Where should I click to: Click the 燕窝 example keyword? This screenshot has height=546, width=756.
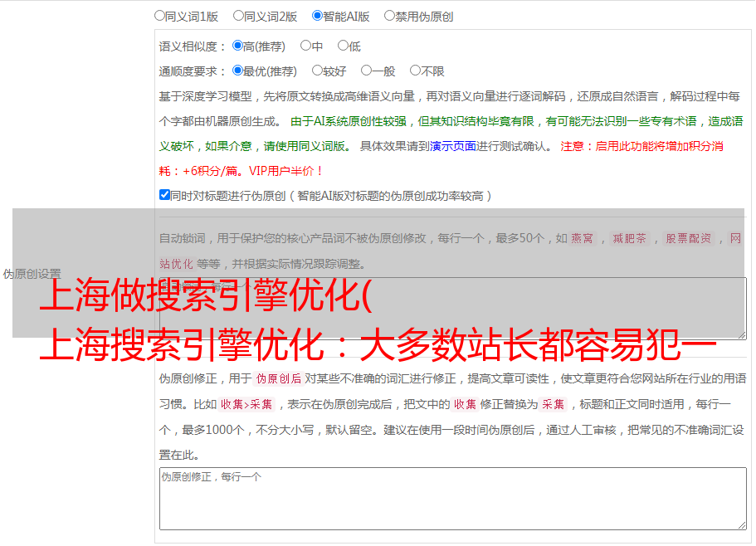(582, 238)
